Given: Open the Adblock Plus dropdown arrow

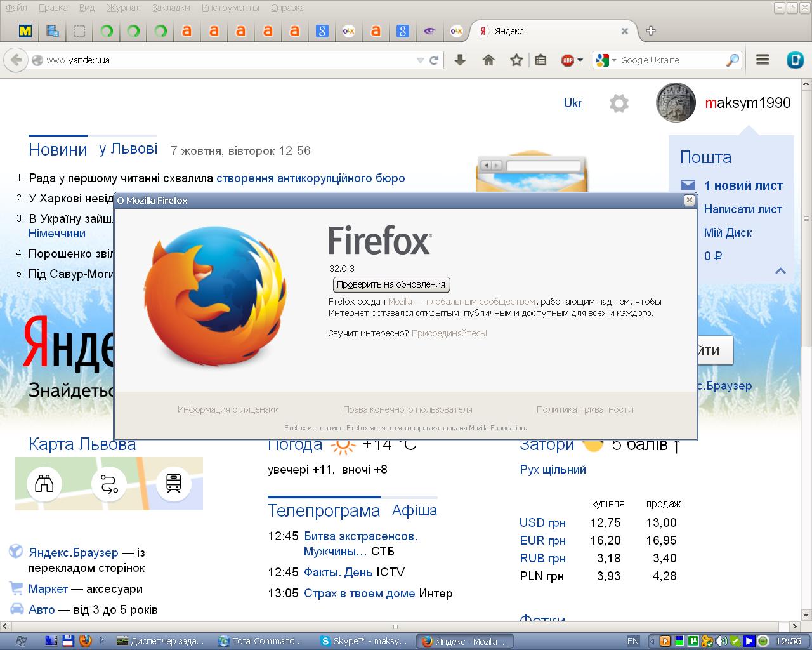Looking at the screenshot, I should coord(580,60).
